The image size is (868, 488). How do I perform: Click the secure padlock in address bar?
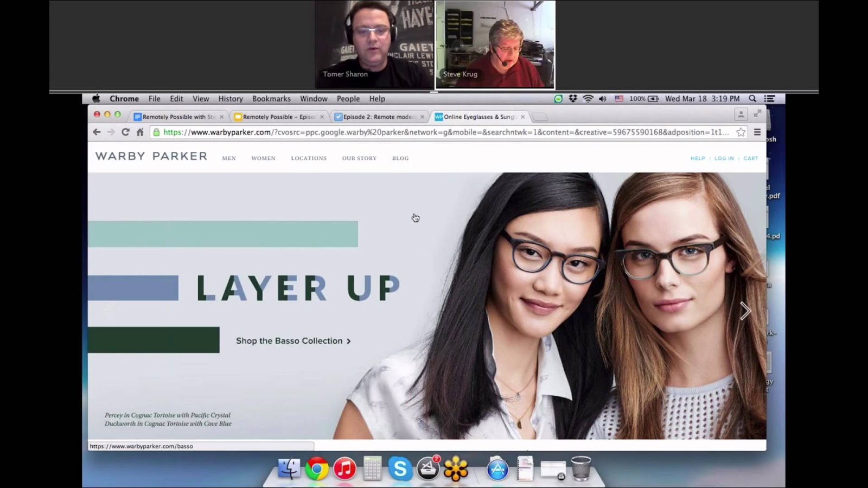(x=156, y=132)
